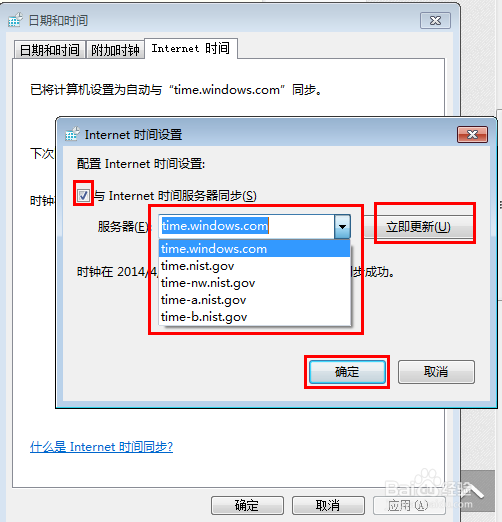The width and height of the screenshot is (502, 522).
Task: Open the 什么是 Internet 时间同步 help link
Action: (x=101, y=446)
